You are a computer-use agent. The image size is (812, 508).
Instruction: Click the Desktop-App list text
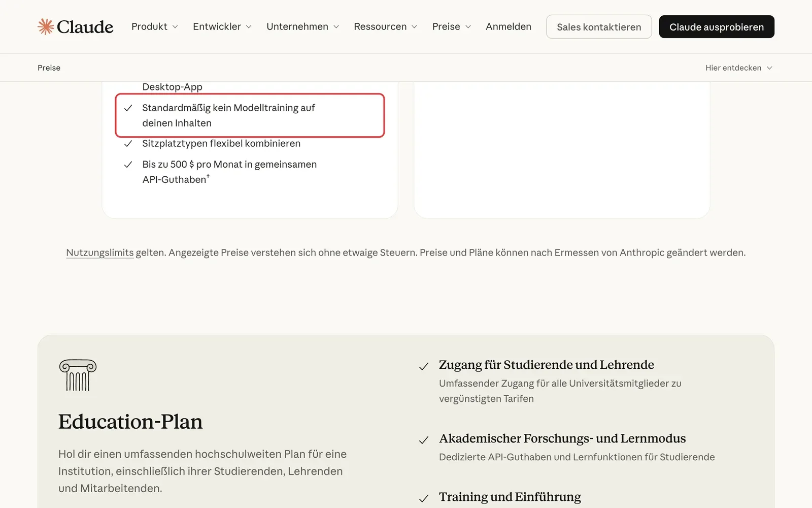pyautogui.click(x=172, y=87)
